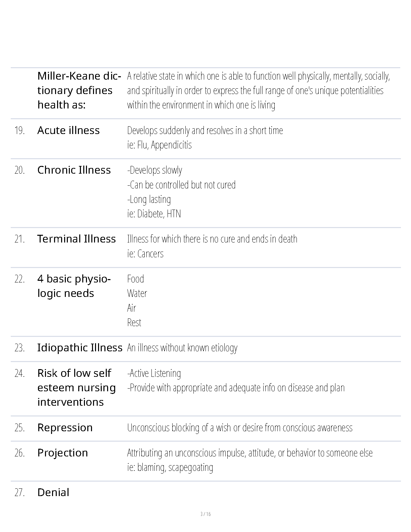Select the "Projection" term

tap(62, 453)
